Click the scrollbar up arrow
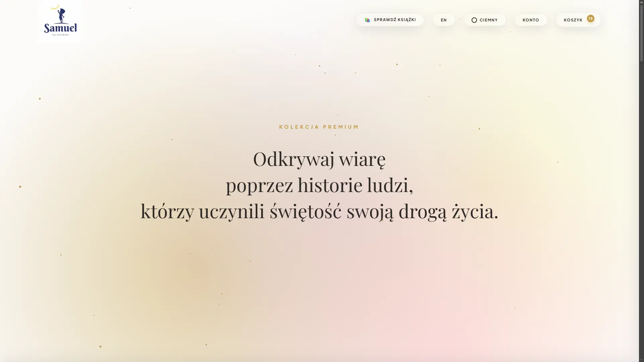 click(x=641, y=2)
